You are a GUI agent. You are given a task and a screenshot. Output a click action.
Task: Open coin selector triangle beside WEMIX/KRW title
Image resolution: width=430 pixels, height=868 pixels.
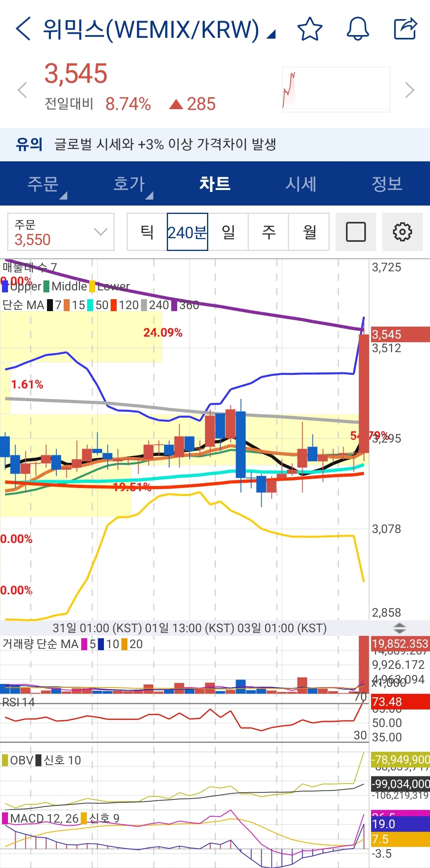[271, 35]
